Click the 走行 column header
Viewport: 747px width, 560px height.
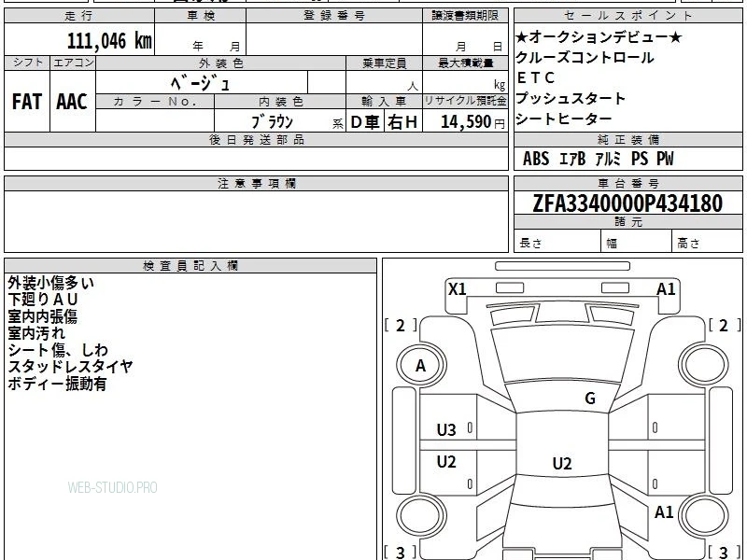point(79,16)
